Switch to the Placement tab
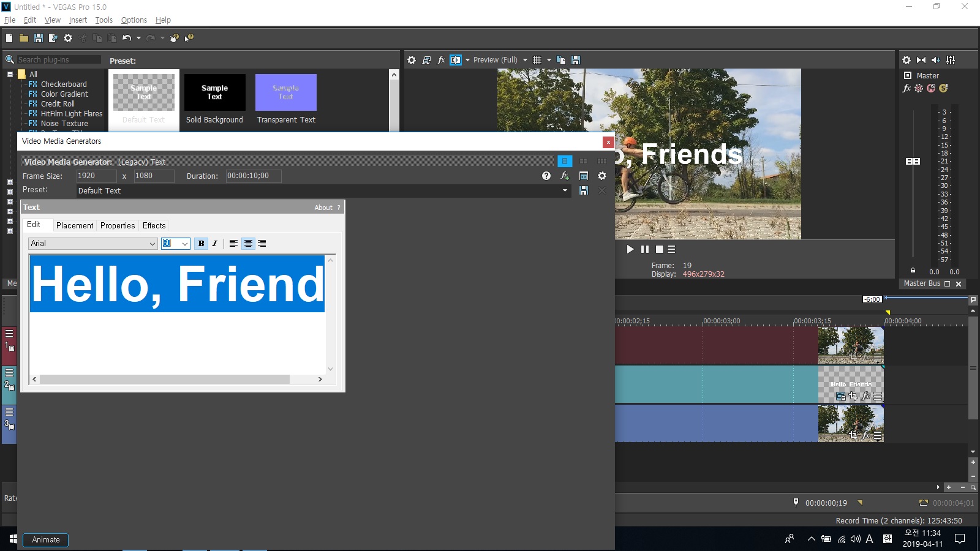 pyautogui.click(x=75, y=225)
